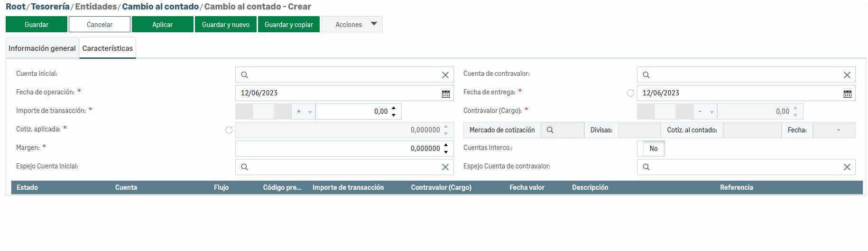The height and width of the screenshot is (251, 868).
Task: Switch to Información general tab
Action: 42,48
